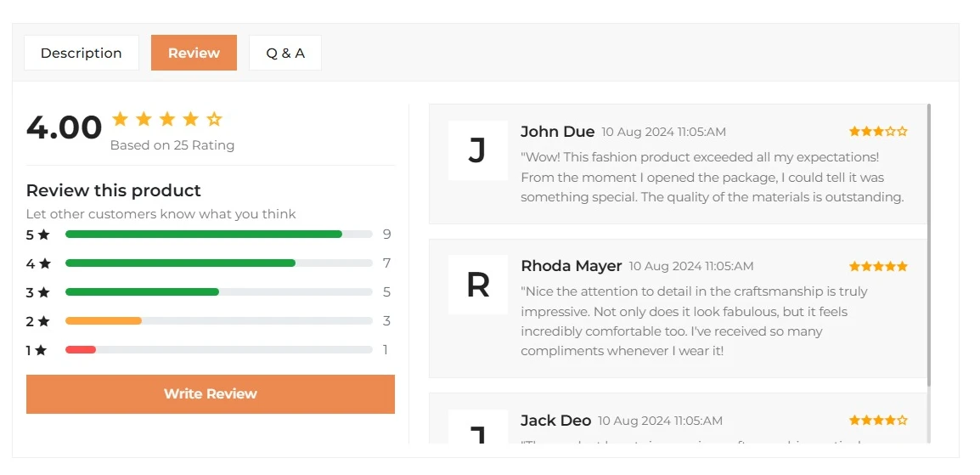The width and height of the screenshot is (980, 475).
Task: Click the red 1-star progress bar
Action: (81, 350)
